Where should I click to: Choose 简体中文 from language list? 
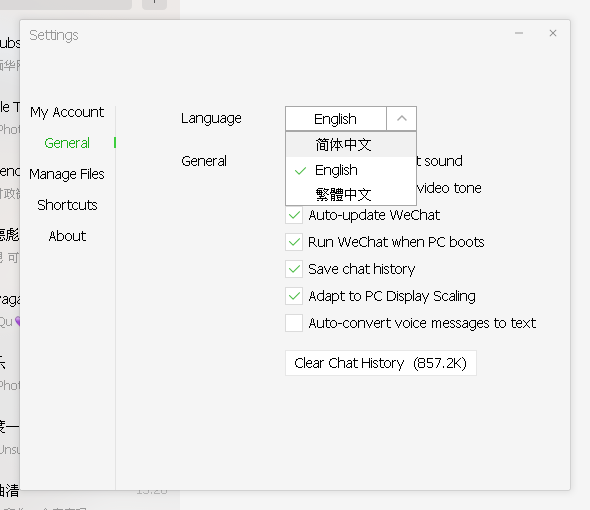click(x=351, y=145)
